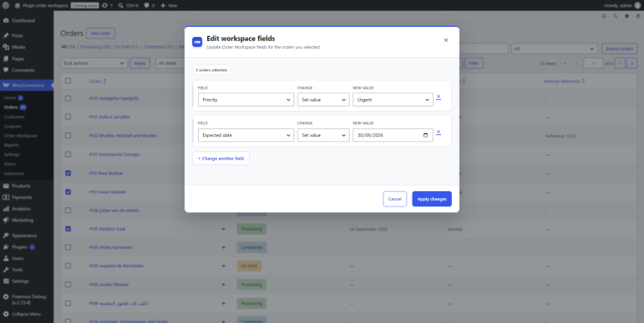Open Order Workspace in WooCommerce submenu

20,136
